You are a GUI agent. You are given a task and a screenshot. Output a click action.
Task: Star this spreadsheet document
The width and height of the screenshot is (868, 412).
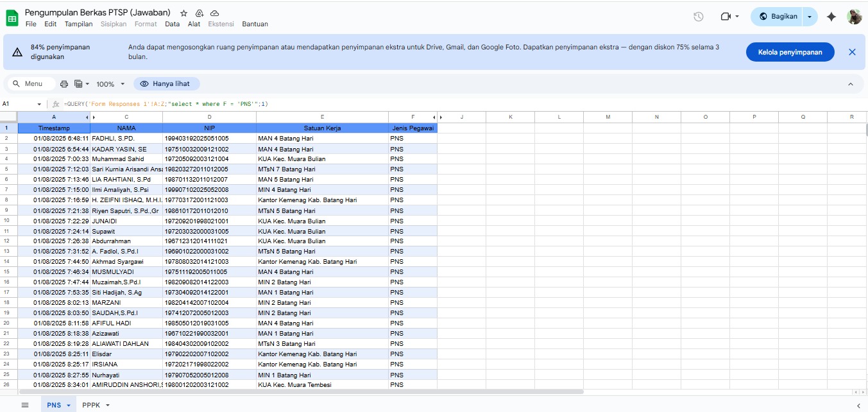[184, 13]
